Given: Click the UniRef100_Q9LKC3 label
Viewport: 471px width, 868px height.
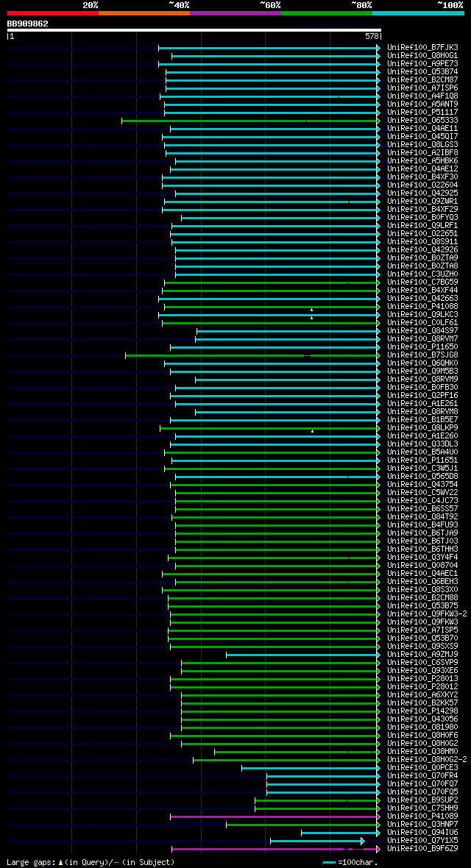Looking at the screenshot, I should pos(422,314).
